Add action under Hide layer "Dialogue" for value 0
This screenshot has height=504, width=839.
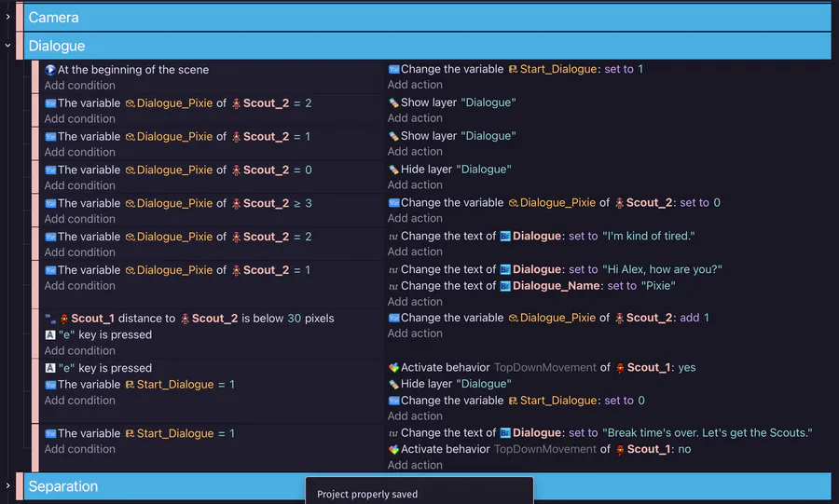click(415, 185)
